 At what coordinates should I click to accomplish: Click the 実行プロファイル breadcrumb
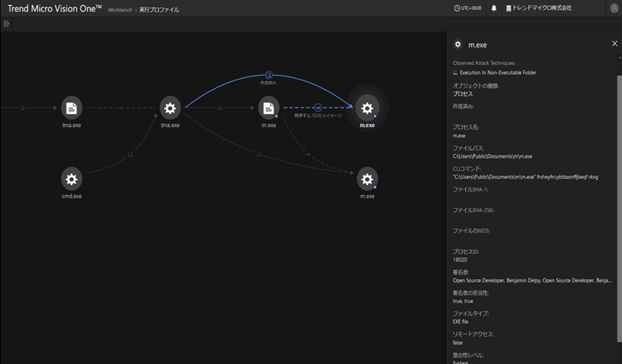point(159,10)
